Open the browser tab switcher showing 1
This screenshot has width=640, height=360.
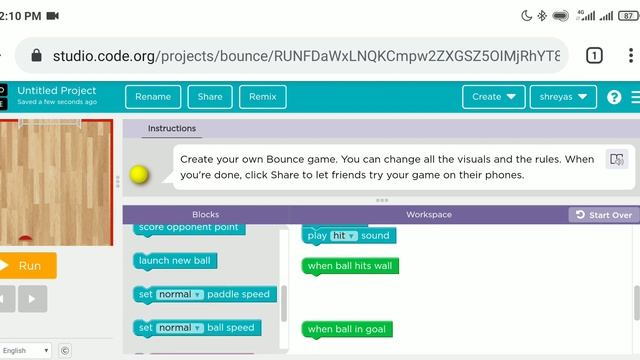click(594, 56)
